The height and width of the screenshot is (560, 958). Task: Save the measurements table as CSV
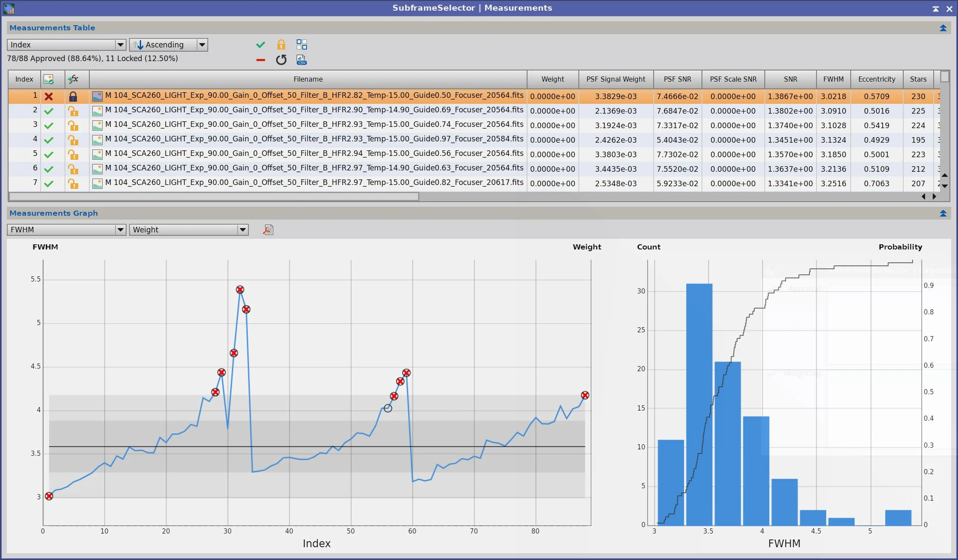point(301,60)
